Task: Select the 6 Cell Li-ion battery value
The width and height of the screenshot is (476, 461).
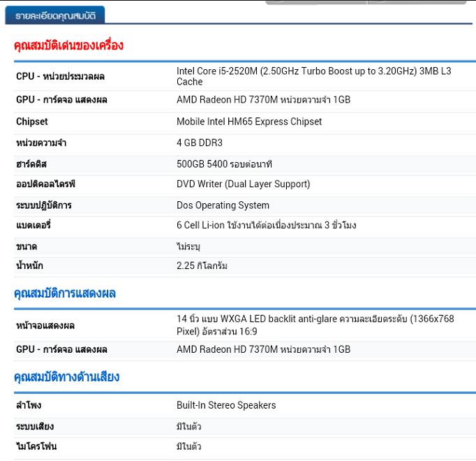Action: [266, 225]
